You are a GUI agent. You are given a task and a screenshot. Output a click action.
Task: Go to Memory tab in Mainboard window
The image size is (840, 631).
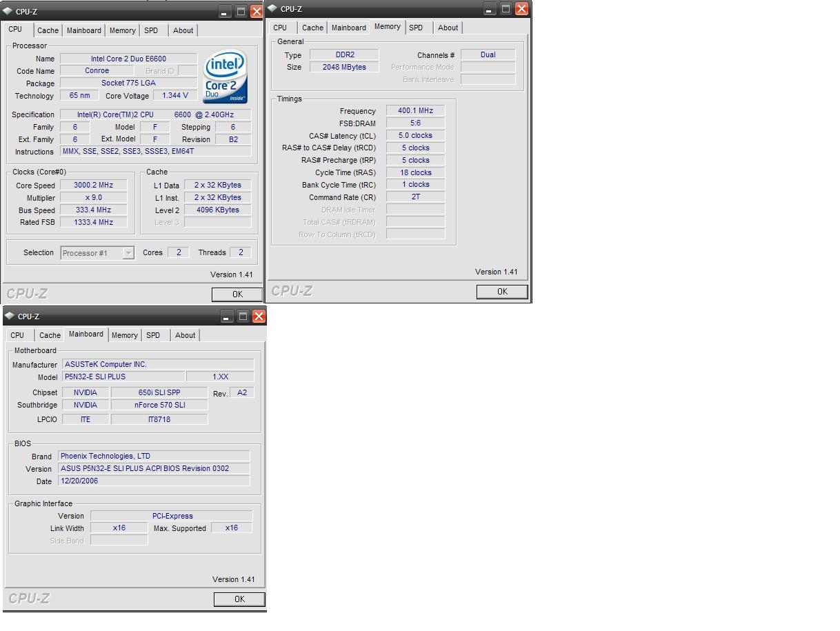point(125,335)
